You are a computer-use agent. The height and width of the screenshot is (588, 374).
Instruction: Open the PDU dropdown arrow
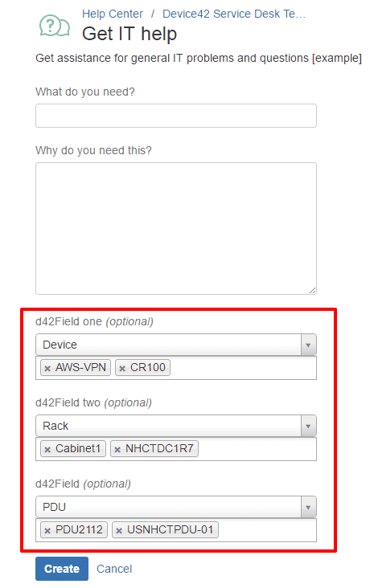tap(308, 507)
